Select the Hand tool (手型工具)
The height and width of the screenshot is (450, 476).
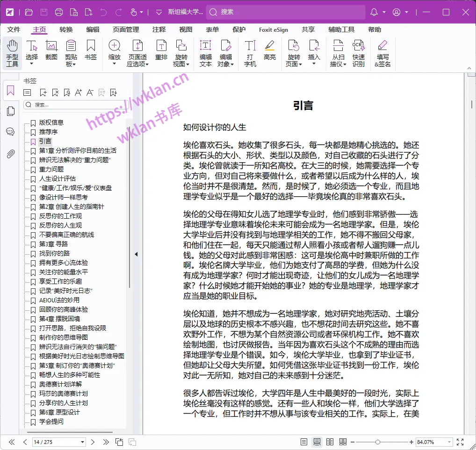click(12, 50)
